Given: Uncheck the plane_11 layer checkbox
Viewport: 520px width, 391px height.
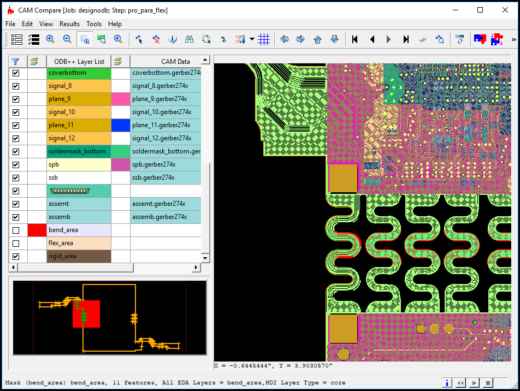Looking at the screenshot, I should point(16,125).
